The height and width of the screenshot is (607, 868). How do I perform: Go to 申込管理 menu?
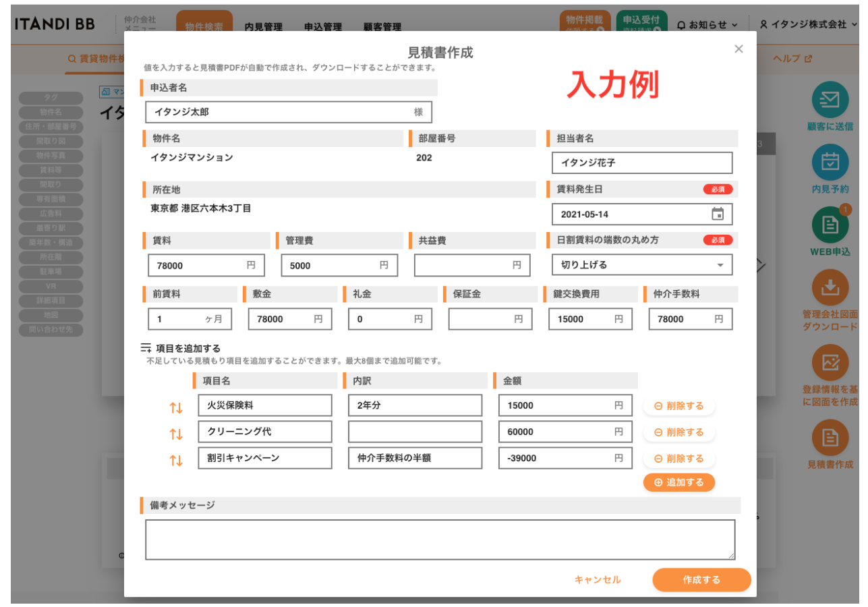pos(323,28)
